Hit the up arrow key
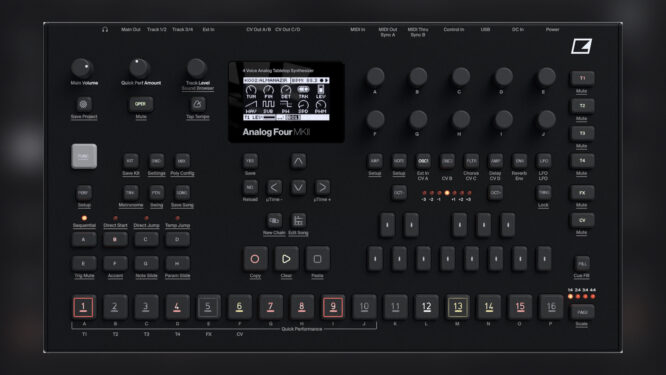 298,161
